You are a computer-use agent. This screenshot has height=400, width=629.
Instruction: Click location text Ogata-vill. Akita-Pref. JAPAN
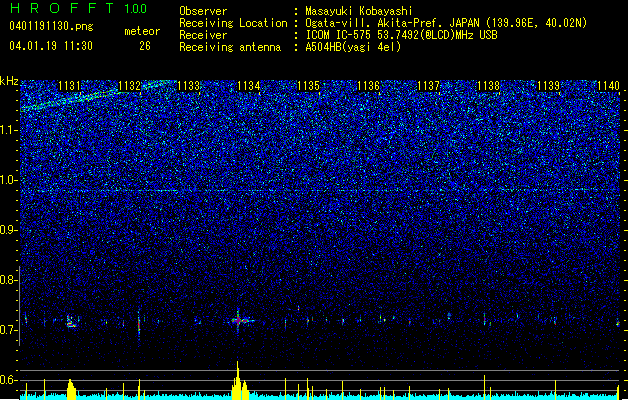[391, 23]
